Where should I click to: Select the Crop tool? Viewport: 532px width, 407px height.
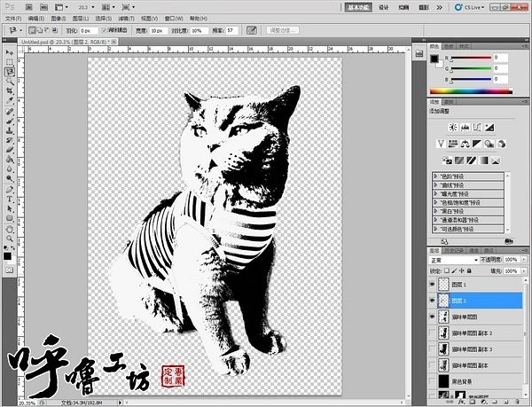10,91
